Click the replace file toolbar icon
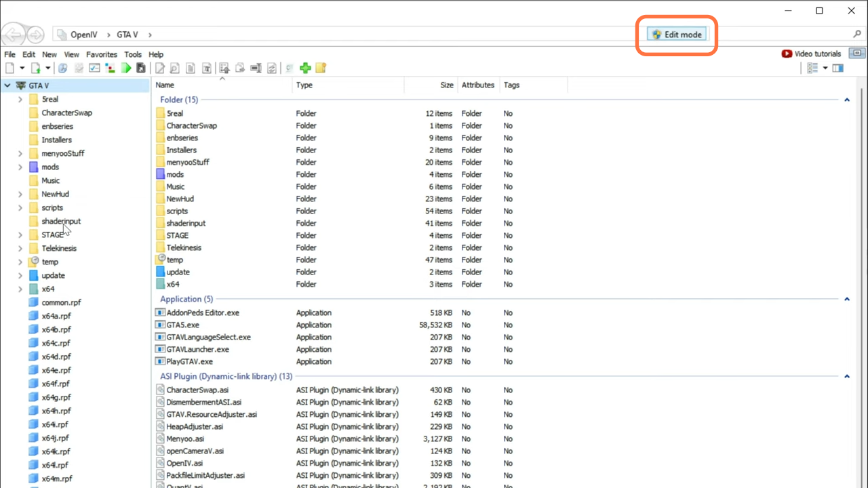868x488 pixels. [x=271, y=68]
